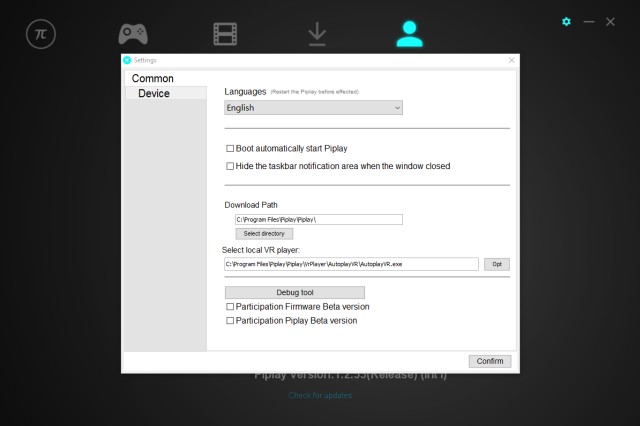Open the games controller tab icon
Image resolution: width=640 pixels, height=426 pixels.
coord(133,33)
